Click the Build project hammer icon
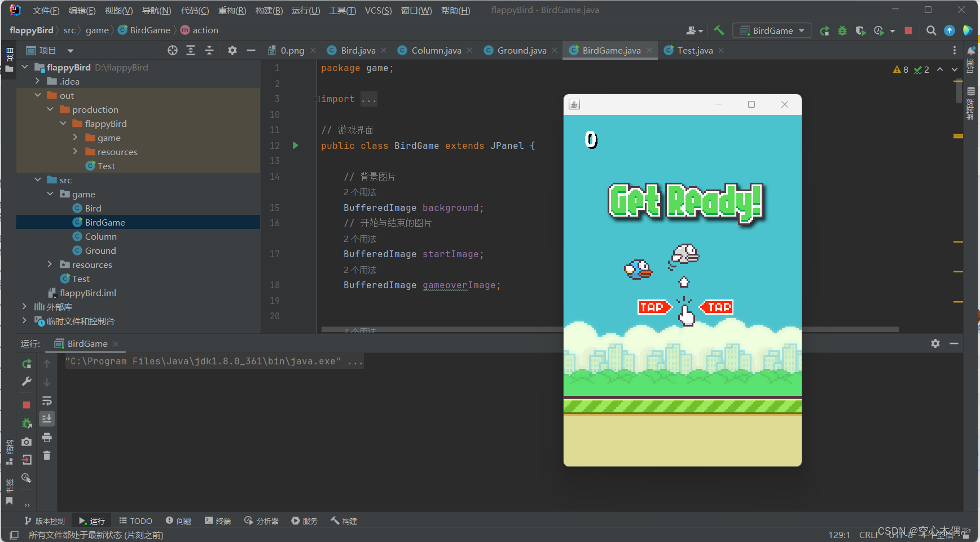This screenshot has width=980, height=542. click(x=718, y=30)
